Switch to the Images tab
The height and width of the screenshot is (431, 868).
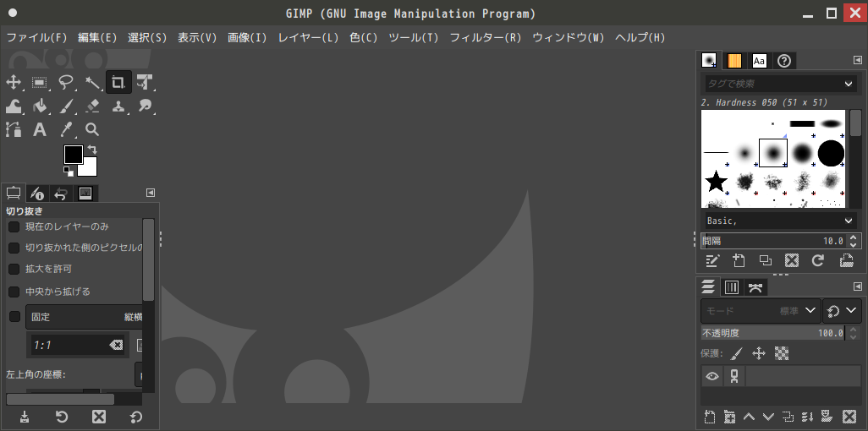point(85,193)
